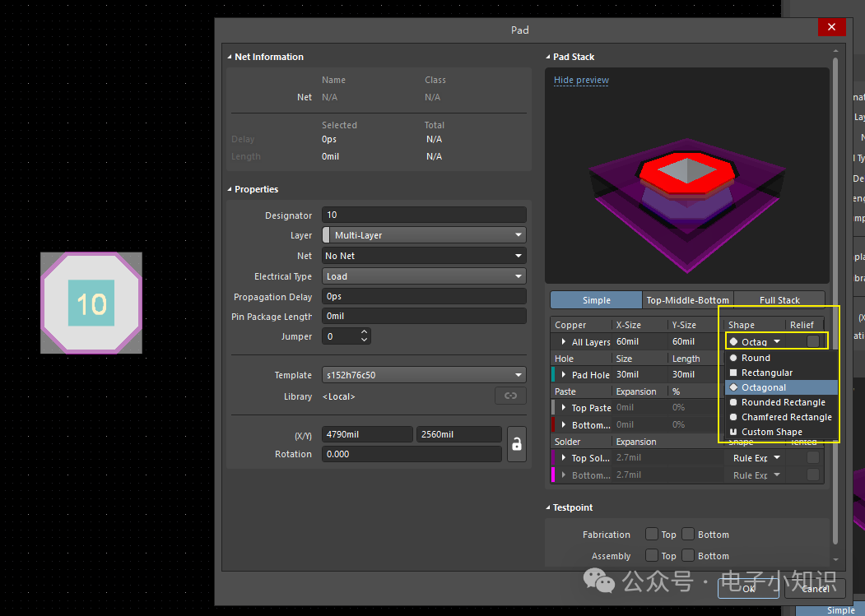This screenshot has height=616, width=865.
Task: Click the X coordinate field 4790mil
Action: coord(367,434)
